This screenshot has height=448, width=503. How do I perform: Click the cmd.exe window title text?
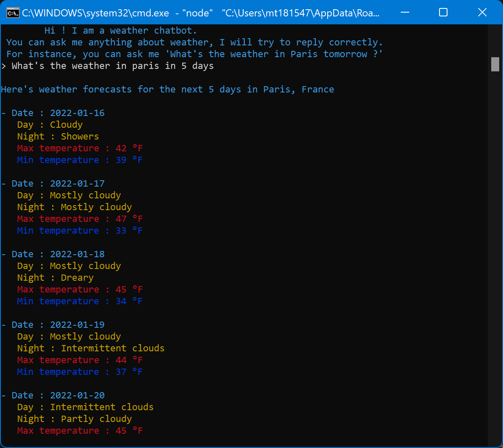pos(201,13)
